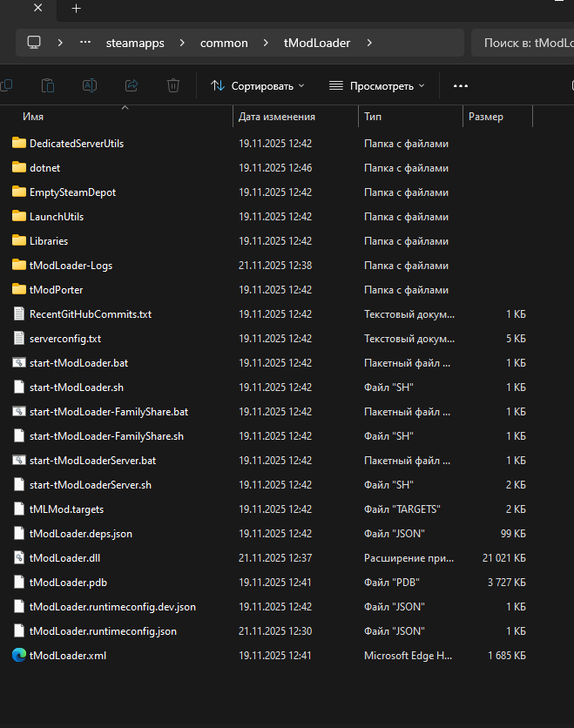Click the Paste icon in the toolbar
The image size is (574, 728).
tap(48, 85)
